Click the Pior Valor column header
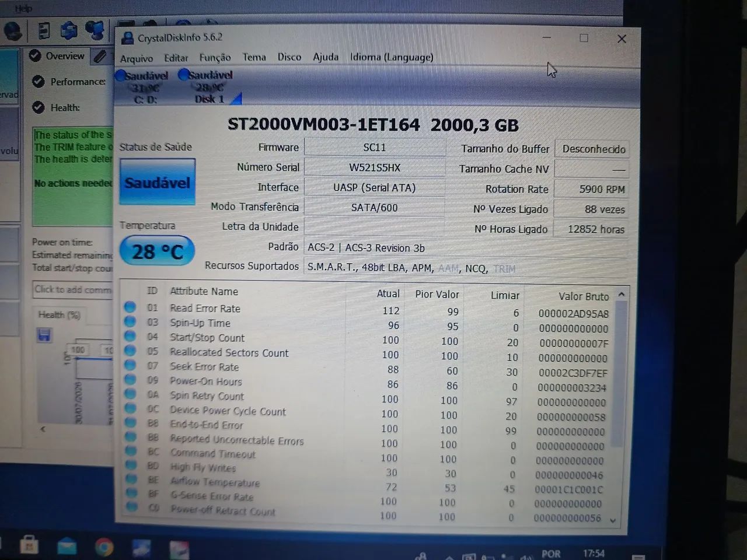Screen dimensions: 747x560 click(437, 294)
